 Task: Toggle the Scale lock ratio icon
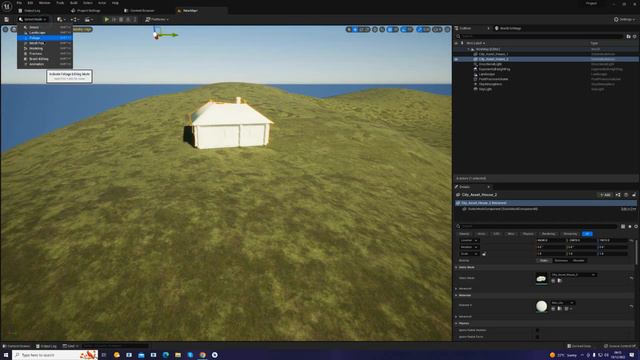(484, 254)
